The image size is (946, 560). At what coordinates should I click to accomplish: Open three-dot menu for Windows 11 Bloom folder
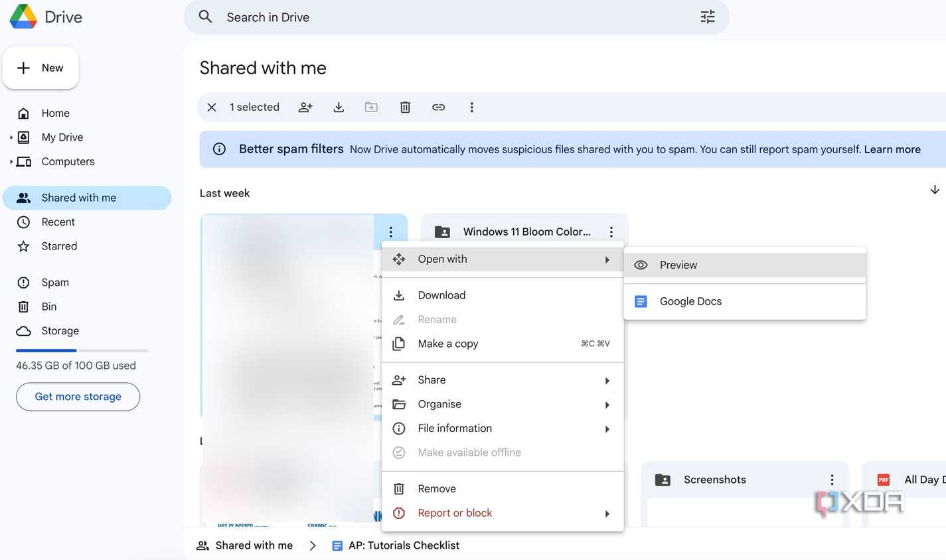pos(611,232)
